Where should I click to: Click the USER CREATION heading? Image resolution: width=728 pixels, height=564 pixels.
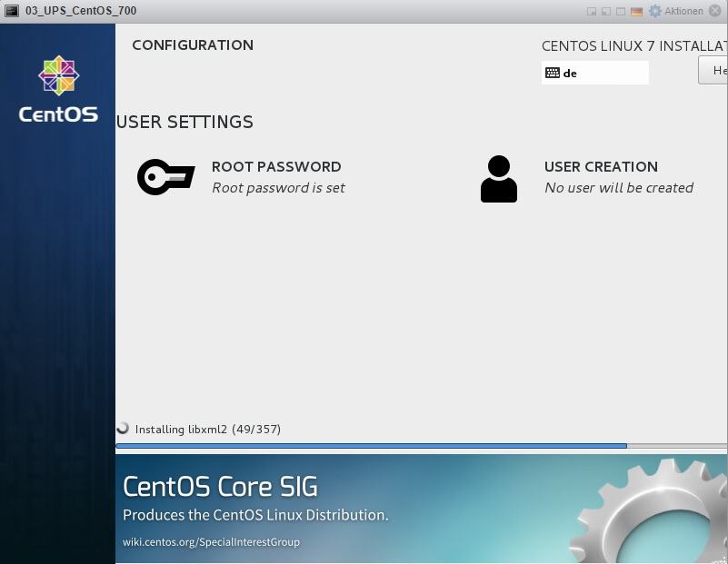tap(602, 166)
